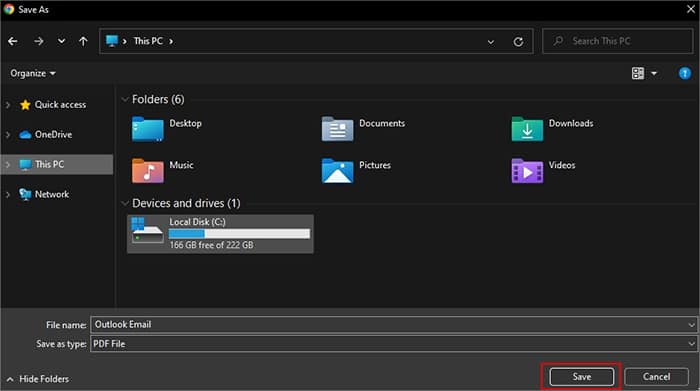Go back using the left arrow
Screen dimensions: 700x391
[13, 42]
